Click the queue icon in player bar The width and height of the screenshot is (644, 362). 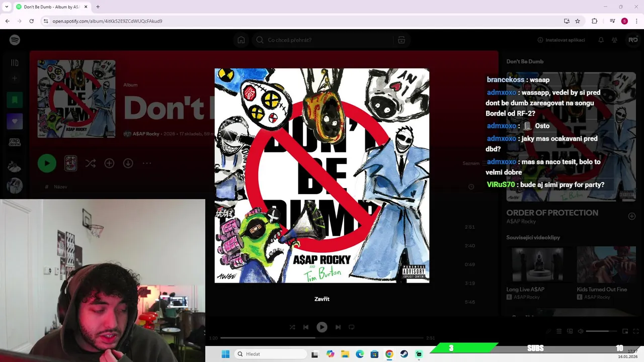[x=559, y=331]
